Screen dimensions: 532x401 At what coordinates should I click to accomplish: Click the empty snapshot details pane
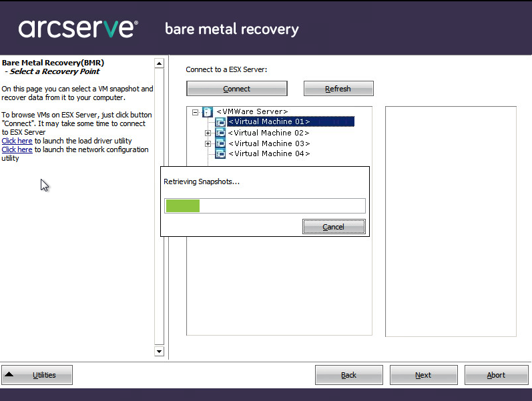451,222
